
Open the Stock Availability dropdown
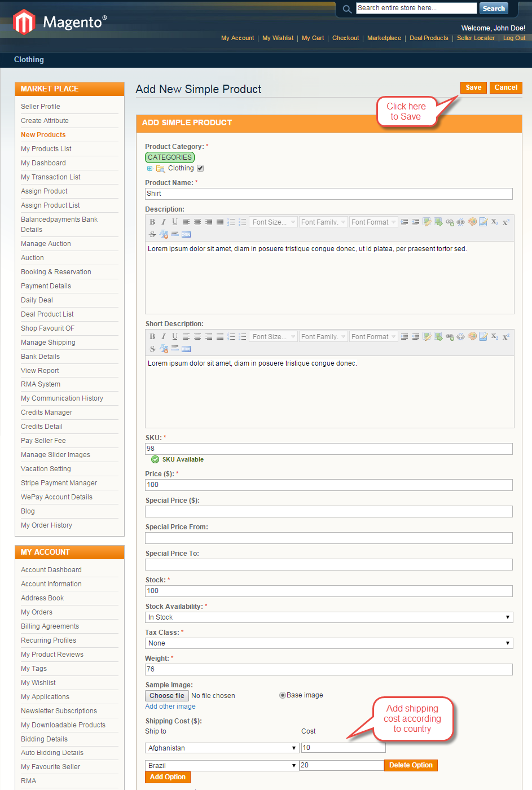pyautogui.click(x=329, y=617)
